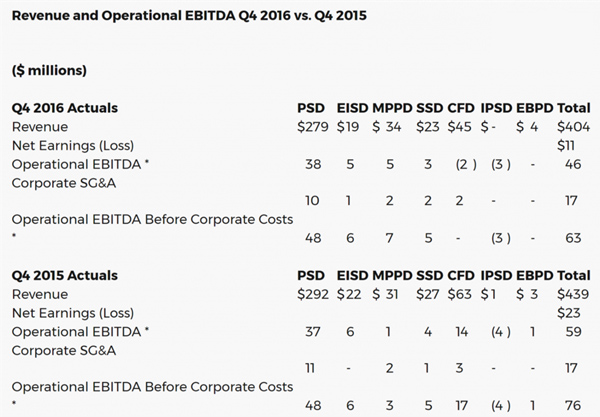Image resolution: width=600 pixels, height=417 pixels.
Task: Click the Revenue and Operational EBITDA title
Action: 188,17
